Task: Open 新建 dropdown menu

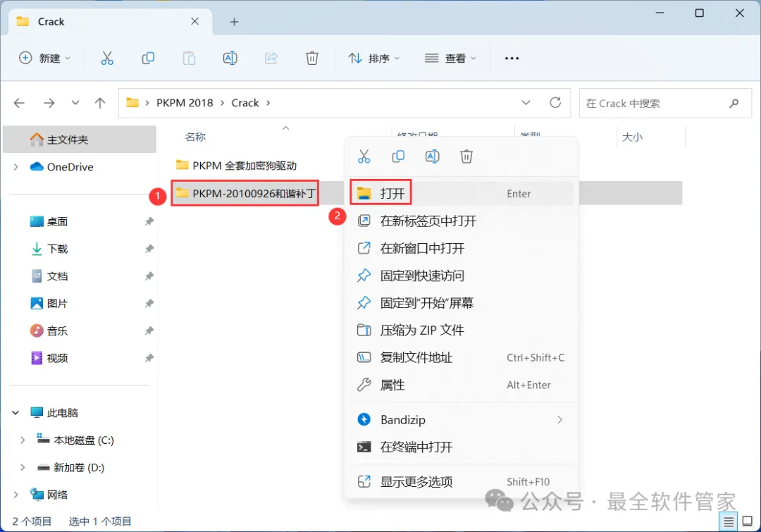Action: 44,58
